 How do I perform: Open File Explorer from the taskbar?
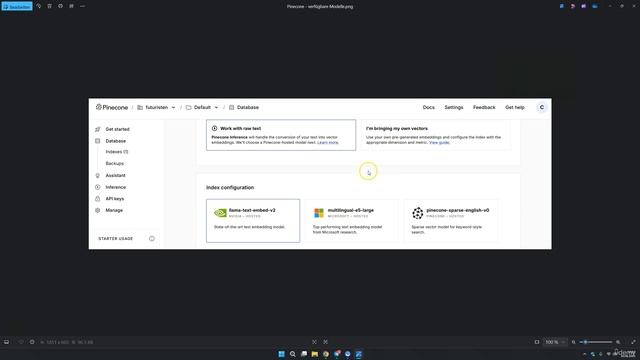[315, 354]
